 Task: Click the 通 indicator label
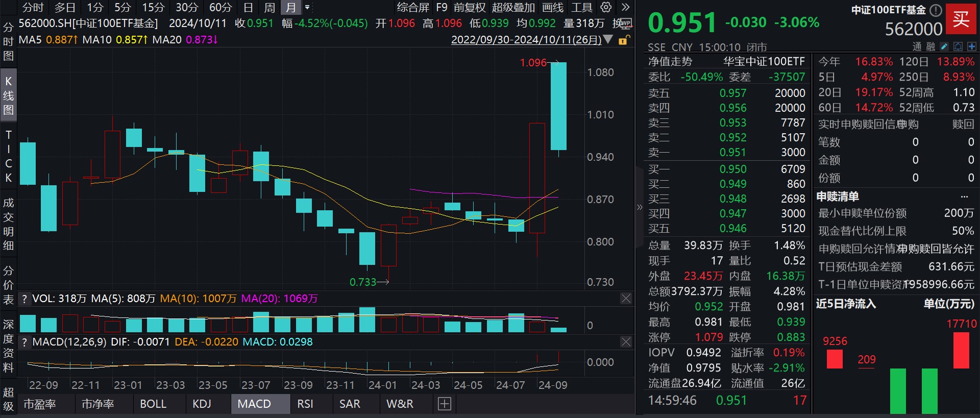tap(917, 47)
